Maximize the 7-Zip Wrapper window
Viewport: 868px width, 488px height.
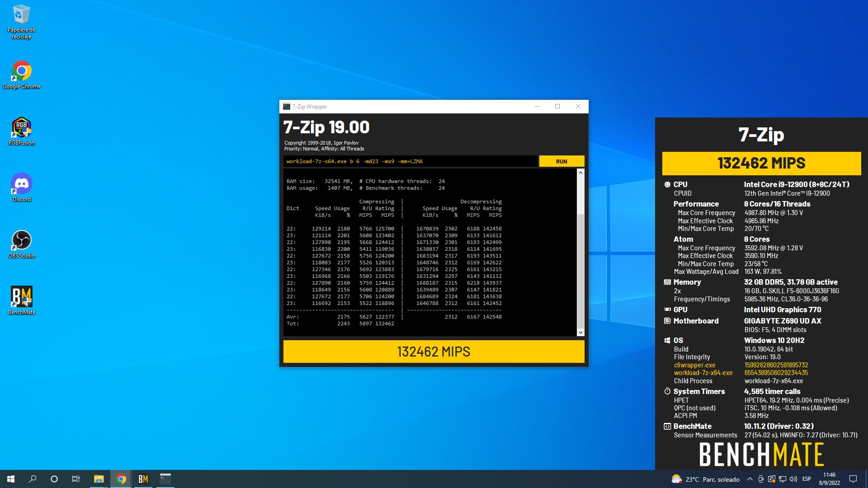click(x=557, y=107)
